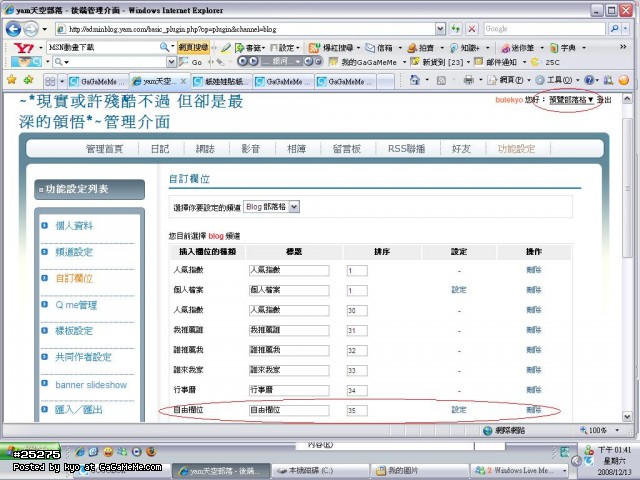Click the 本機磁碟 (C:) taskbar button
This screenshot has width=640, height=480.
[320, 471]
